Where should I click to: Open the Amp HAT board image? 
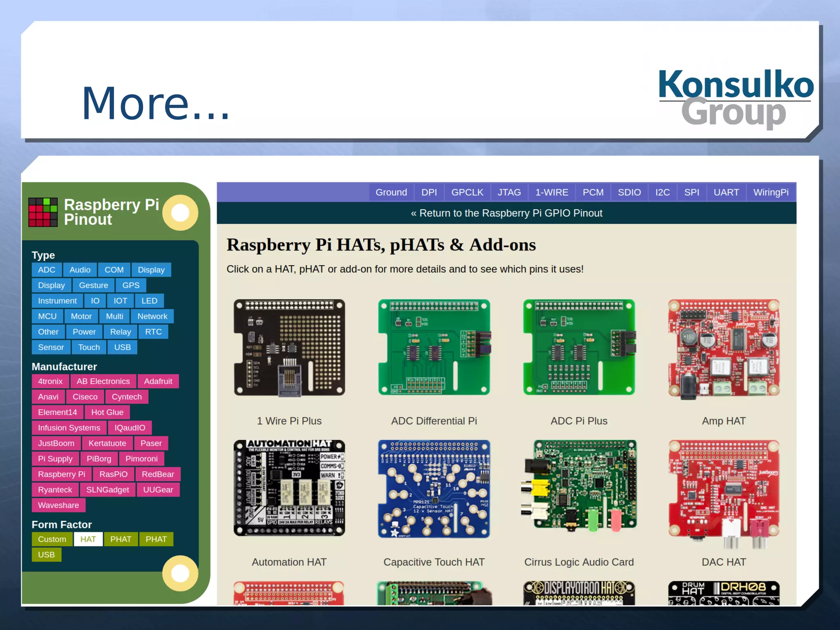click(x=724, y=349)
